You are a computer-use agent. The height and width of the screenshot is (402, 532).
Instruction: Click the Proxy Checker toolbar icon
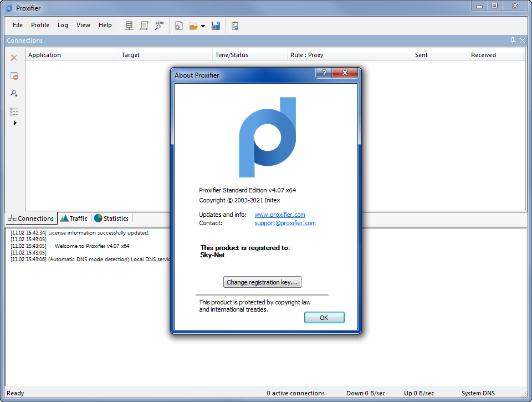[x=235, y=26]
